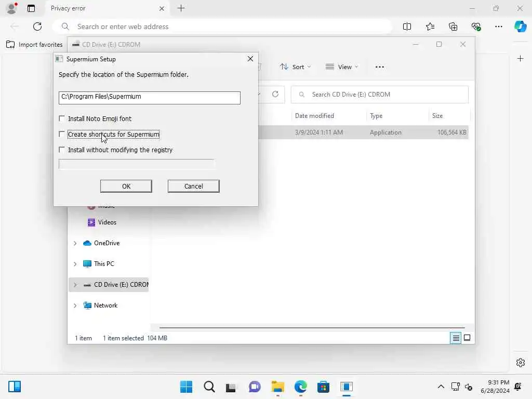This screenshot has height=399, width=532.
Task: Open clock and date 9:31 PM
Action: 495,387
